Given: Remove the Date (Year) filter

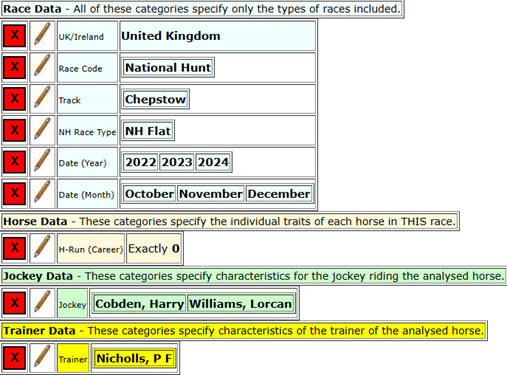Looking at the screenshot, I should [14, 162].
